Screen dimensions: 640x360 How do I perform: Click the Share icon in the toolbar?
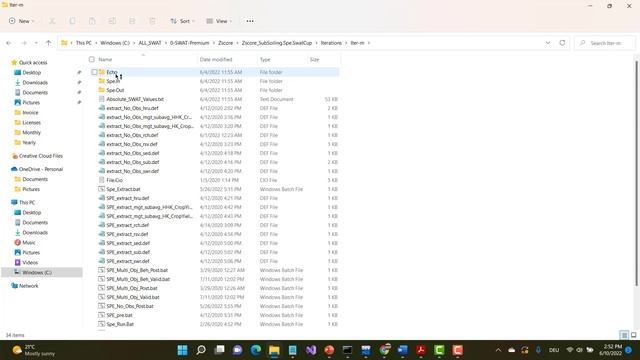click(132, 21)
